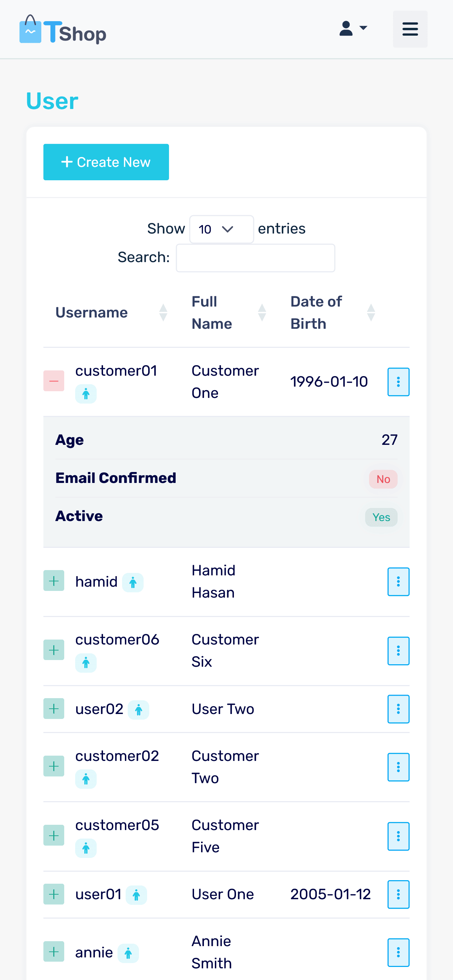Focus the Search input field
Screen dimensions: 453x980
tap(255, 258)
